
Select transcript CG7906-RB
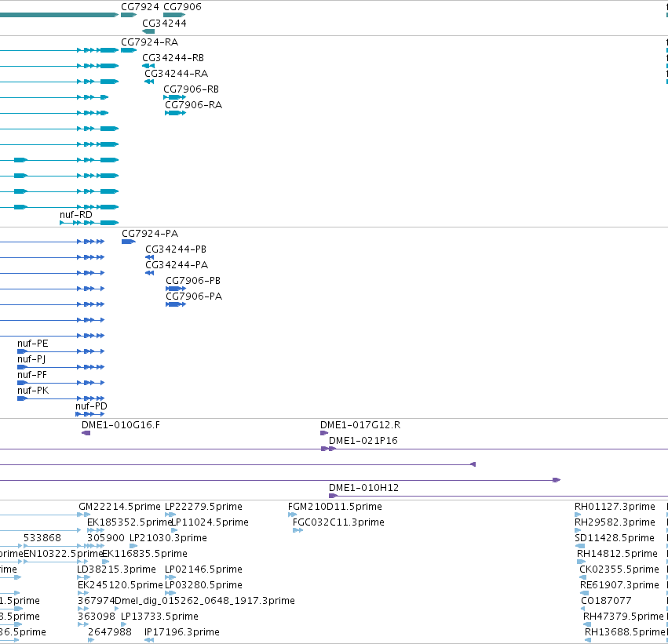click(175, 97)
